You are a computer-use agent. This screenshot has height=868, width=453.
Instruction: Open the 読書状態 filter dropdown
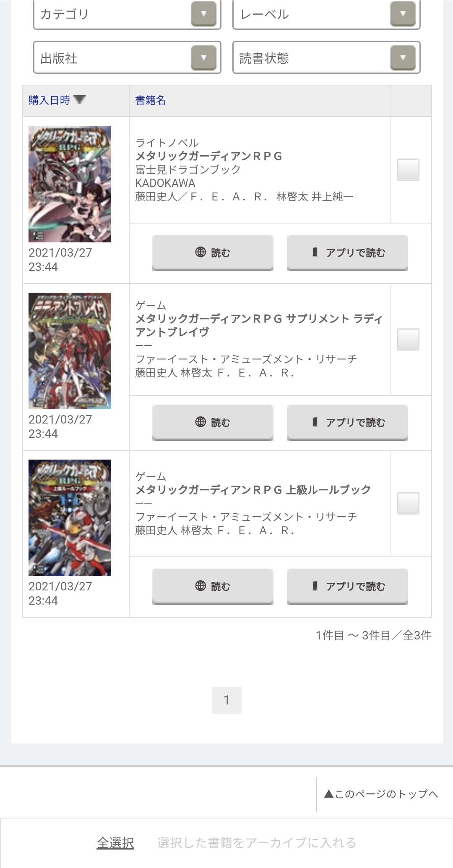[326, 57]
